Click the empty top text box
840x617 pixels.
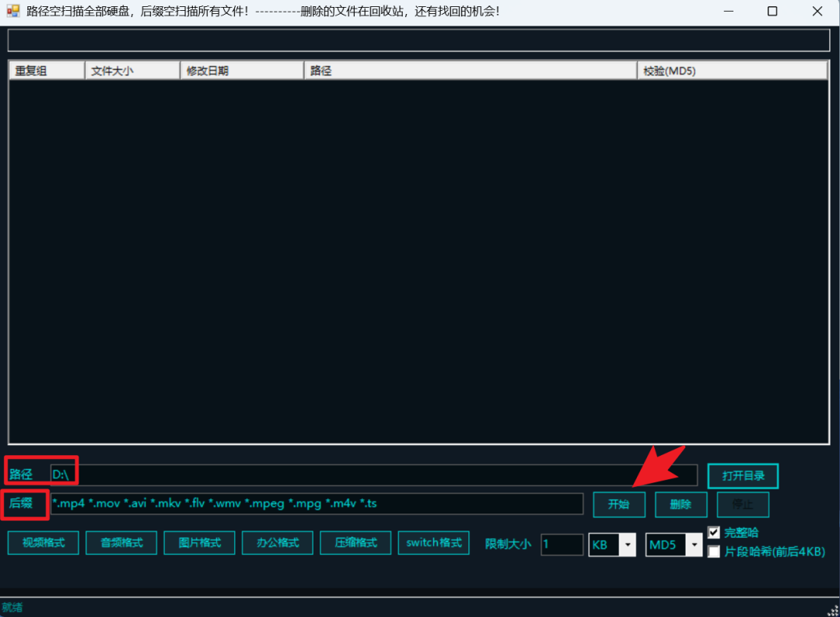click(x=419, y=40)
